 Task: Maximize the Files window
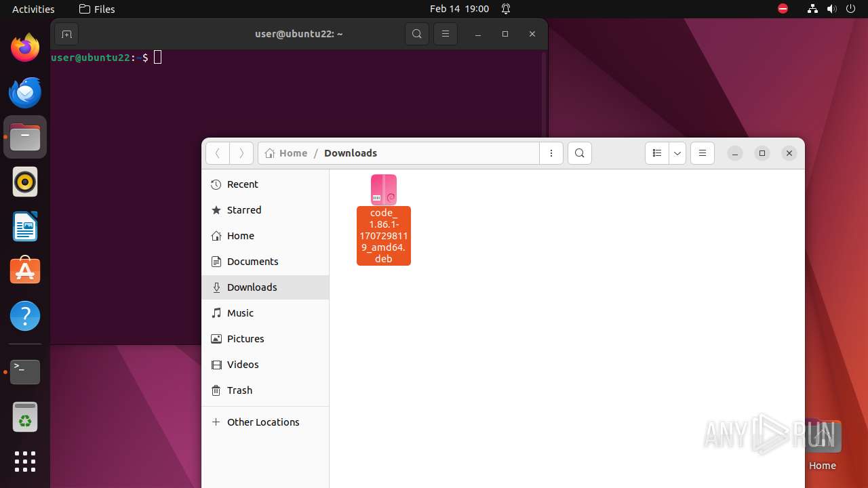pyautogui.click(x=762, y=153)
